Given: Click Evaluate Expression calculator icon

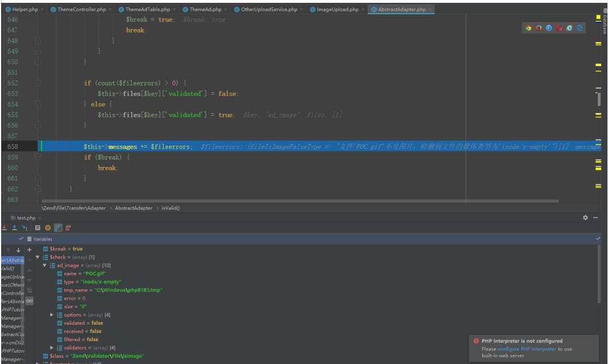Looking at the screenshot, I should tap(38, 228).
